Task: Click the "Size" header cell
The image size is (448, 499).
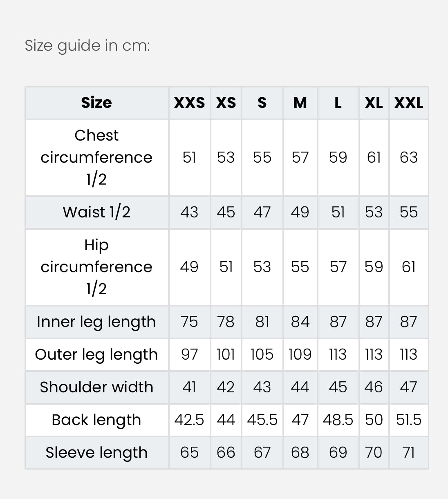Action: 96,103
